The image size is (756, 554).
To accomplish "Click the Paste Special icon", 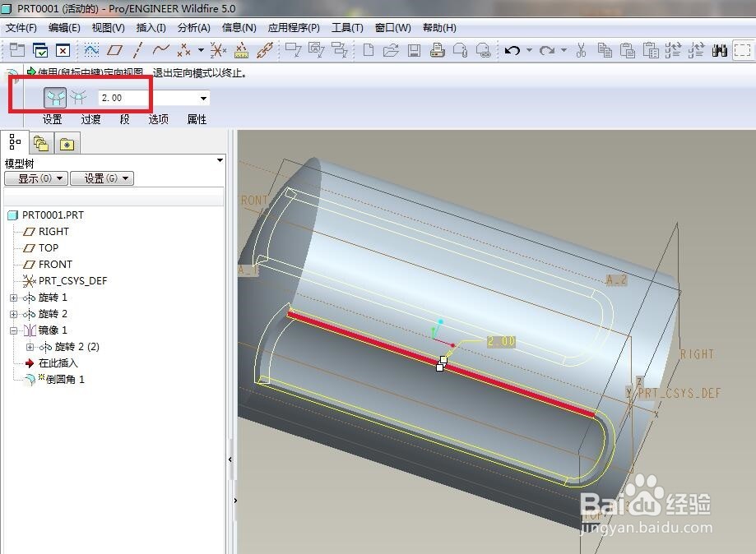I will 651,49.
